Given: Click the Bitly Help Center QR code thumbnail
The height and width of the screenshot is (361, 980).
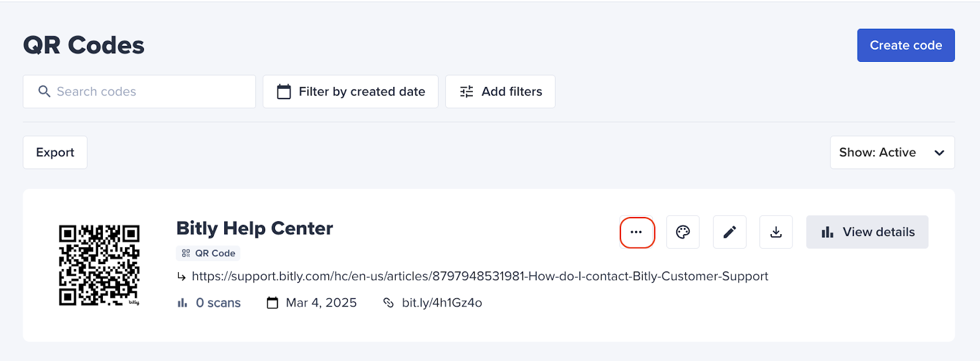Looking at the screenshot, I should (99, 265).
